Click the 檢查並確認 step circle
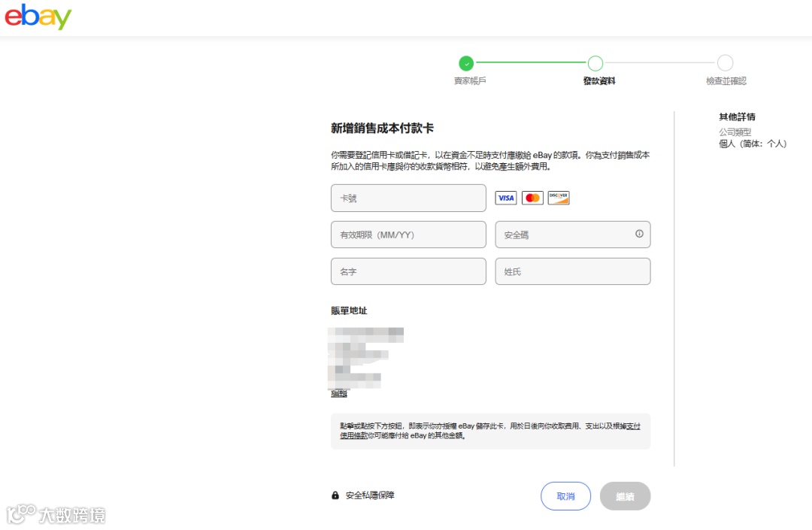The height and width of the screenshot is (530, 812). pos(725,63)
